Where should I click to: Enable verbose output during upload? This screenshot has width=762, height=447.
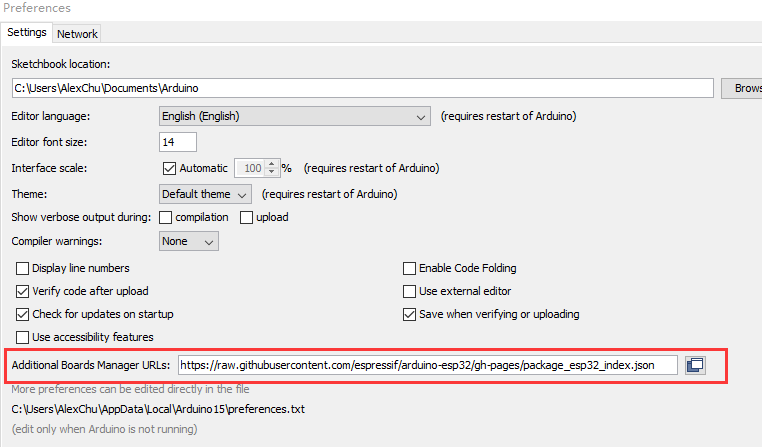tap(246, 217)
